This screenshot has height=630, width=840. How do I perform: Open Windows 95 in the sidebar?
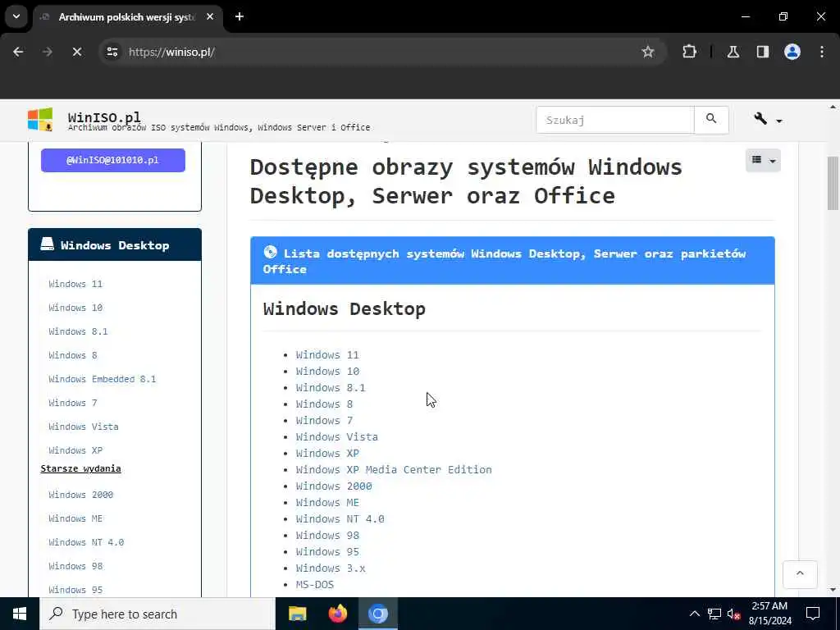[x=75, y=589]
